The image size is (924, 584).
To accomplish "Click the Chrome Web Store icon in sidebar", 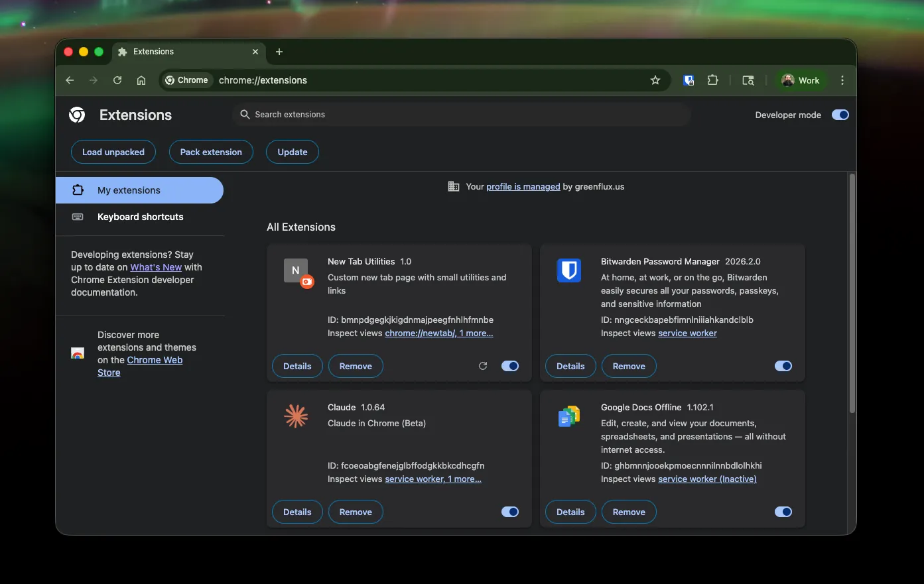I will point(78,353).
